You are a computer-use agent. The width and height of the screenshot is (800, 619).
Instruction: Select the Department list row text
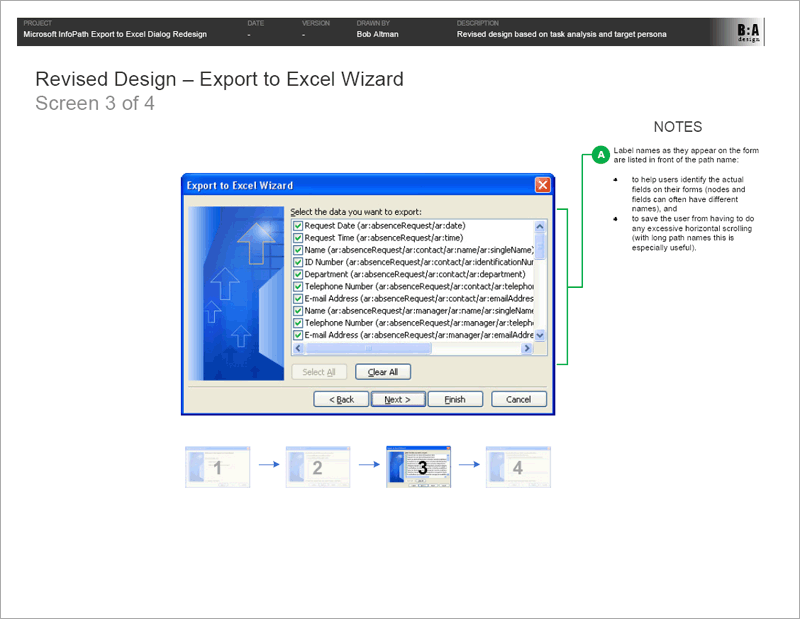pyautogui.click(x=415, y=275)
